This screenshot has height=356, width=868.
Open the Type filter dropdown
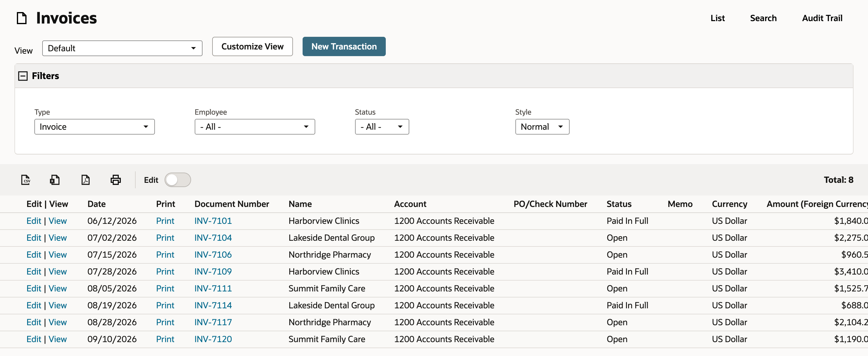[94, 127]
